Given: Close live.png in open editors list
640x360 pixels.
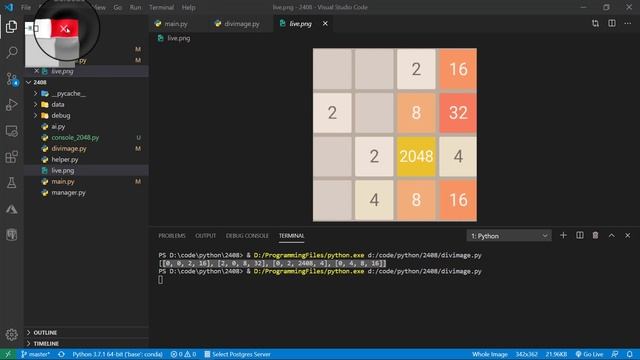Looking at the screenshot, I should click(x=36, y=71).
